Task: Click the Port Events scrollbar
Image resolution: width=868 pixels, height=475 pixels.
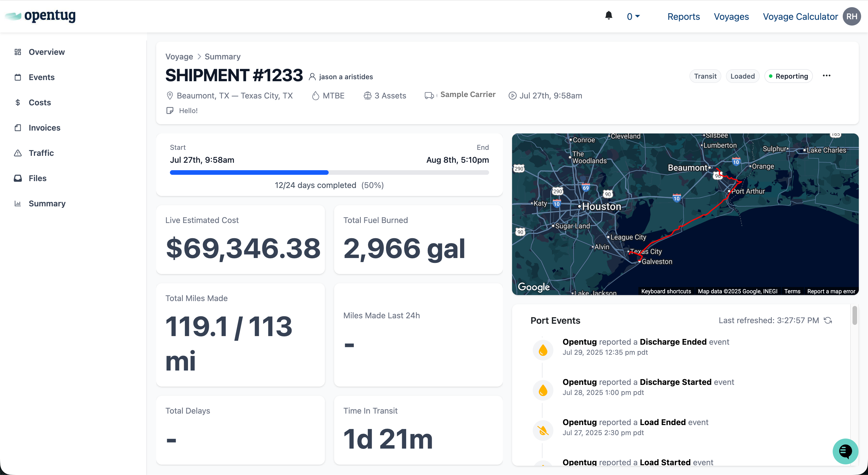Action: [854, 315]
